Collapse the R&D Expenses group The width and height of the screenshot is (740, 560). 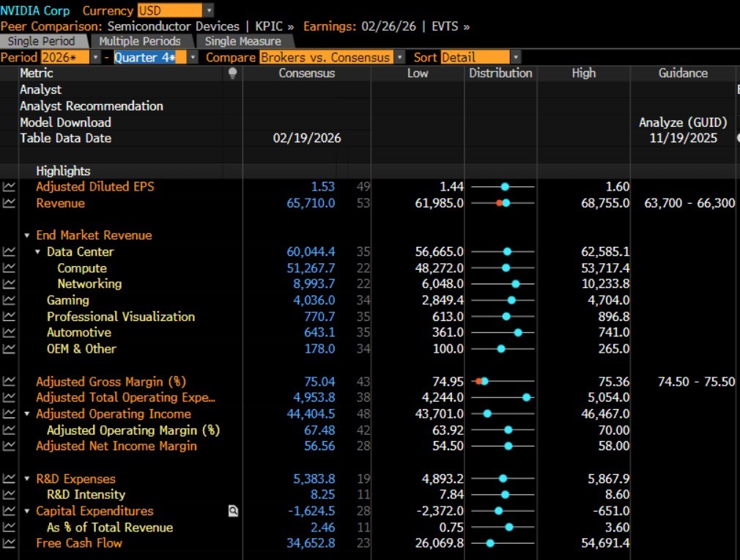coord(27,479)
